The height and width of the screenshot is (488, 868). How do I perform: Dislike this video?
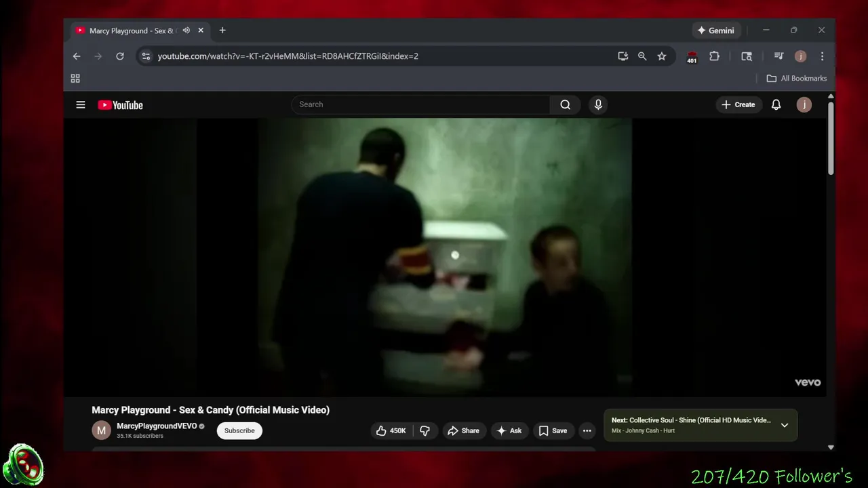coord(425,430)
